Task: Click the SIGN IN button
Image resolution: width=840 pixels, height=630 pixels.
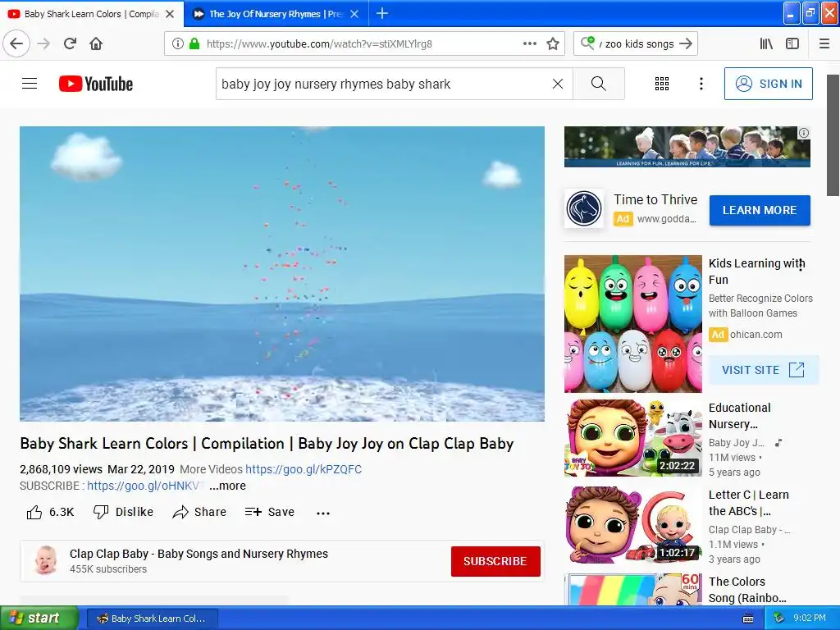Action: (768, 84)
